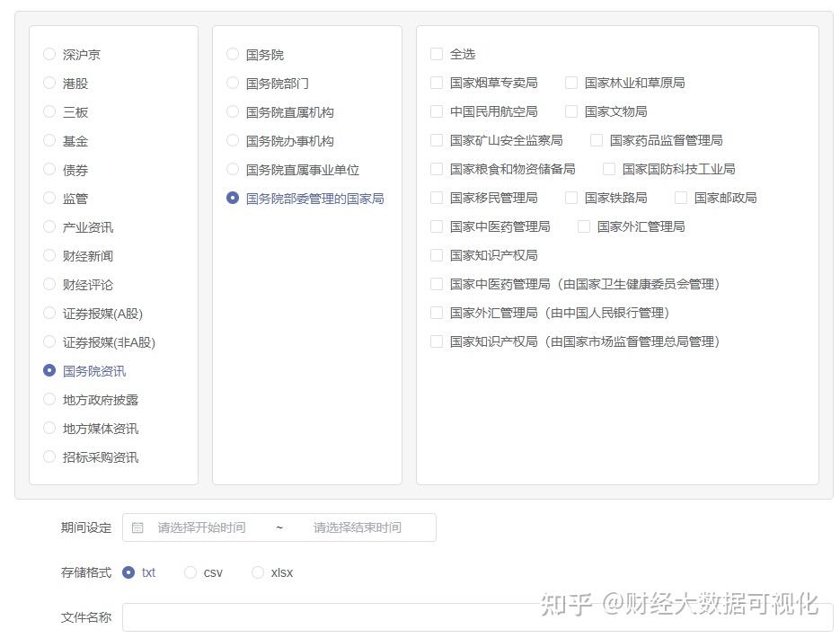840x638 pixels.
Task: Check the short 国家外汇管理局 checkbox
Action: click(584, 226)
